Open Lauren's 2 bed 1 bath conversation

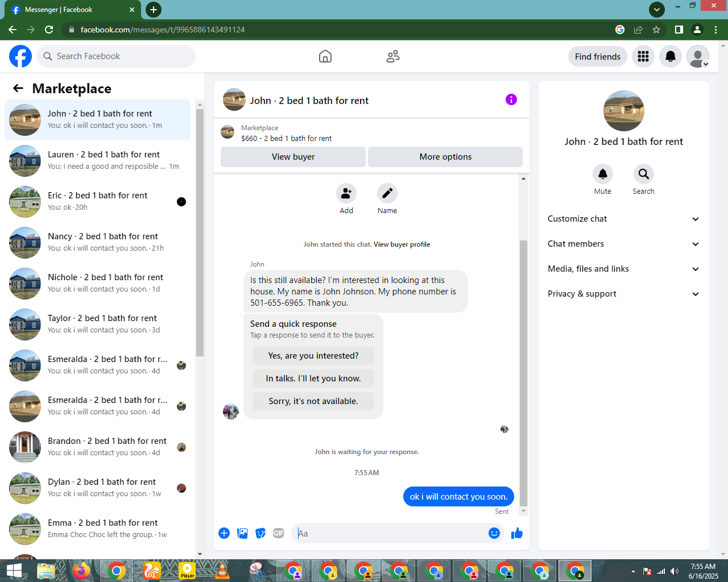[x=97, y=161]
